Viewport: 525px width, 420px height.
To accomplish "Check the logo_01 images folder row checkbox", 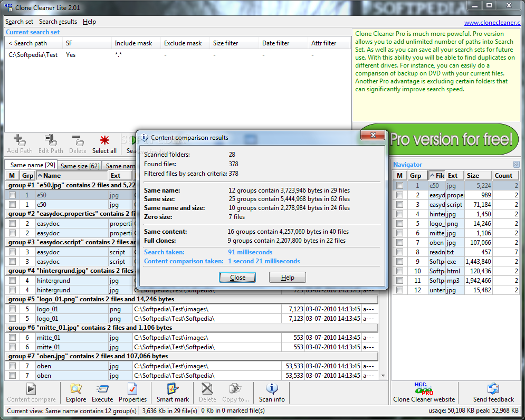I will pyautogui.click(x=12, y=309).
